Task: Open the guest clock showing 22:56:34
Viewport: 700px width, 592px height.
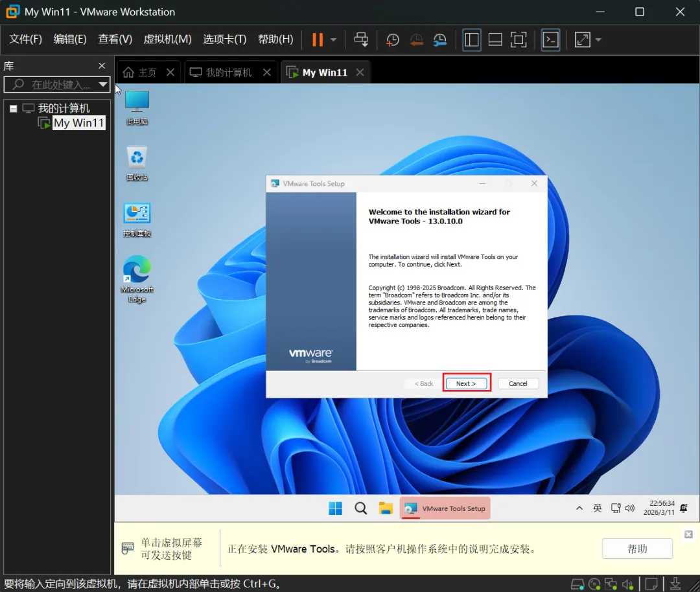Action: tap(659, 508)
